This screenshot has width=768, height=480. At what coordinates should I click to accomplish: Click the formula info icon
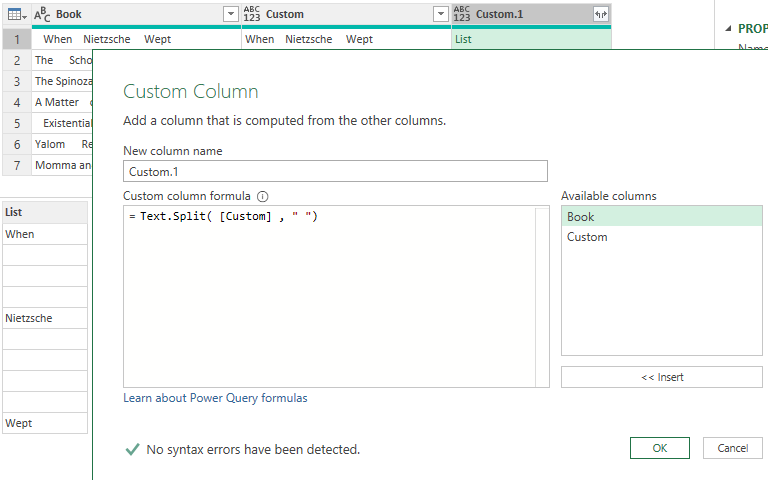(x=263, y=196)
